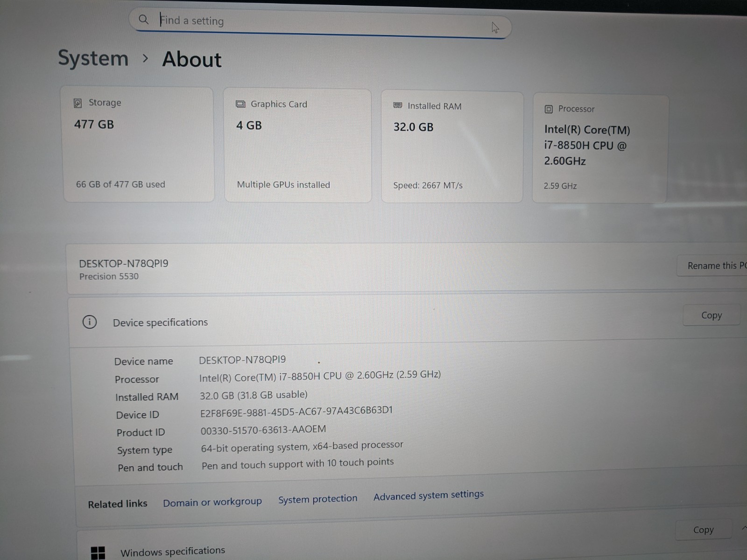The height and width of the screenshot is (560, 747).
Task: Select '32.0 GB (31.8 GB usable)' value
Action: coord(254,395)
